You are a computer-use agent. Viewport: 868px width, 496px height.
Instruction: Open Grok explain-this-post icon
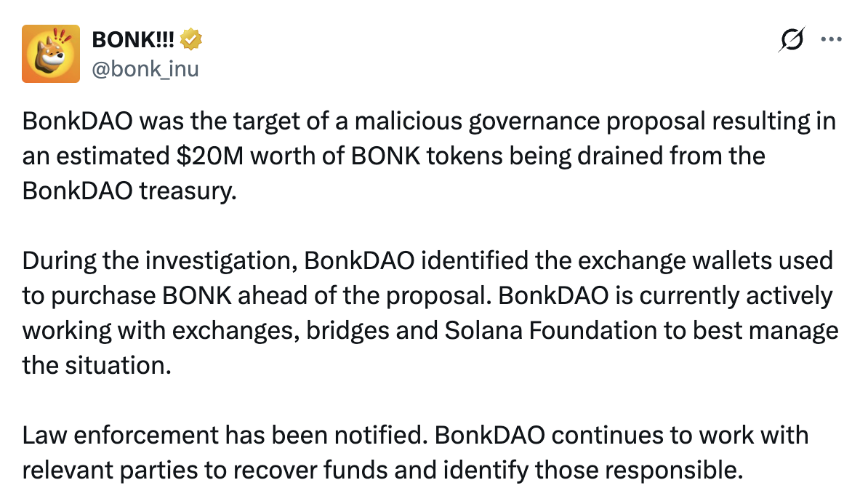click(x=792, y=39)
